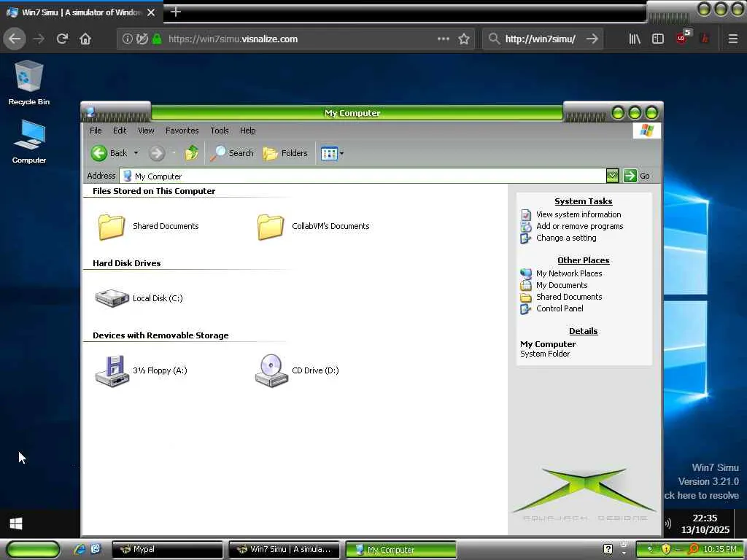Toggle the browser sidebar icon

657,39
